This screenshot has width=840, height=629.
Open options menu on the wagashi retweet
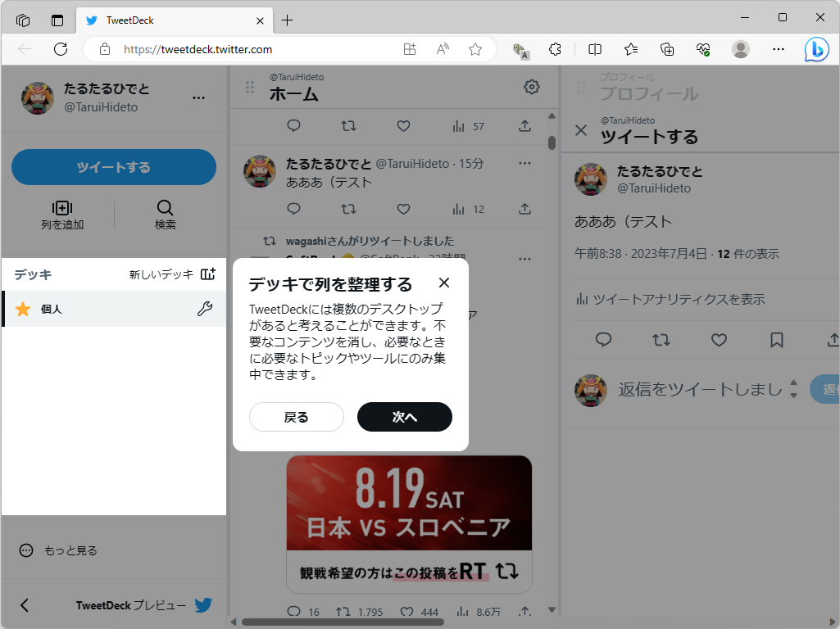524,259
